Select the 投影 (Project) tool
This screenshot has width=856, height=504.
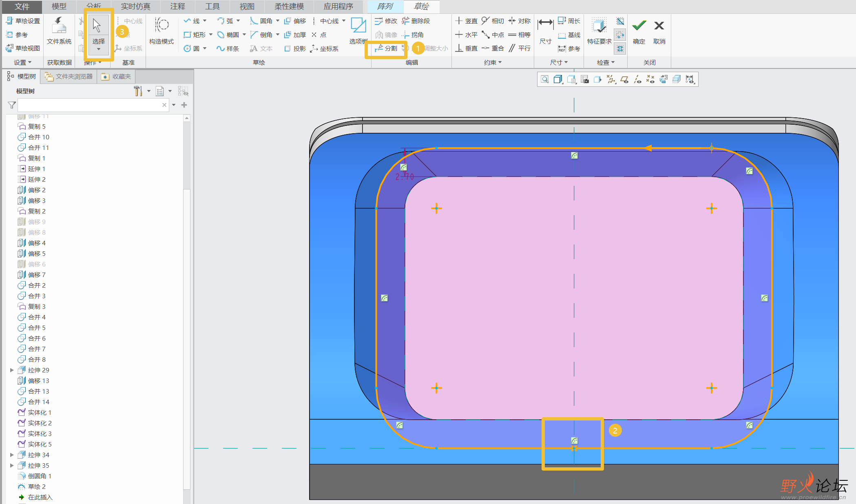pyautogui.click(x=295, y=48)
